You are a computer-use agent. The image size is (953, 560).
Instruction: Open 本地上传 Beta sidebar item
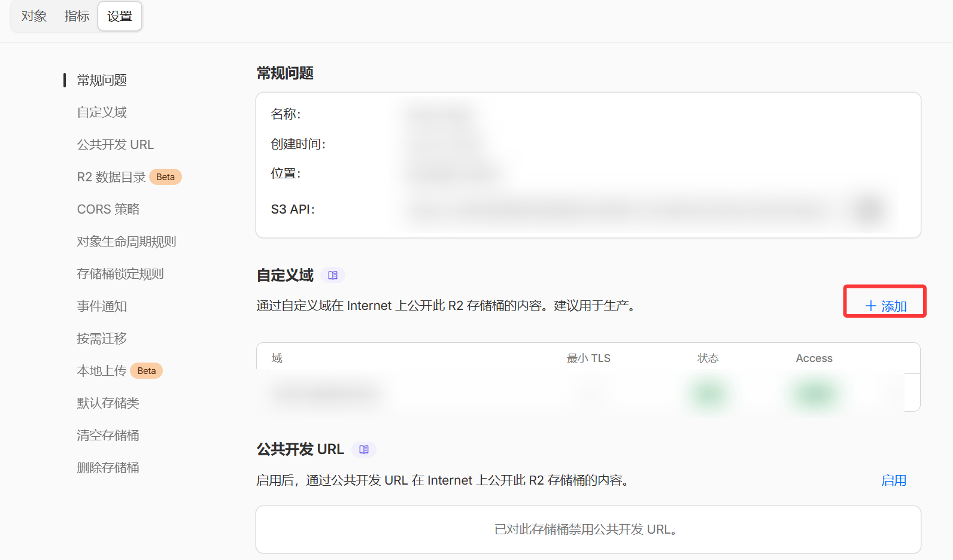point(102,371)
